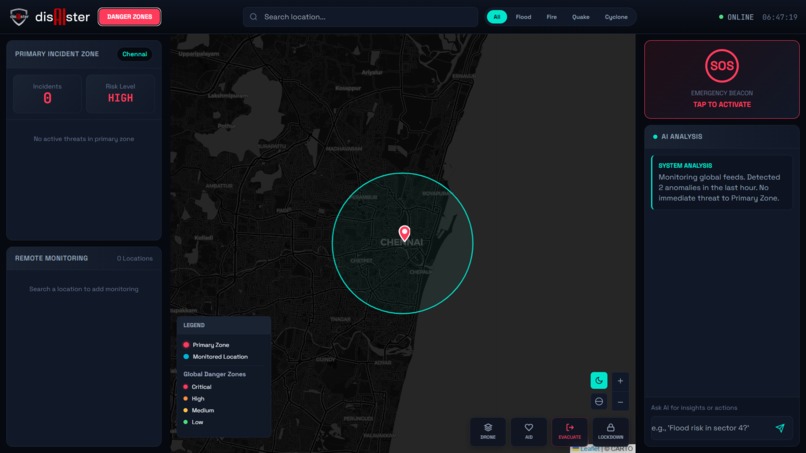Click the Monitored Location legend entry
806x453 pixels.
point(215,357)
